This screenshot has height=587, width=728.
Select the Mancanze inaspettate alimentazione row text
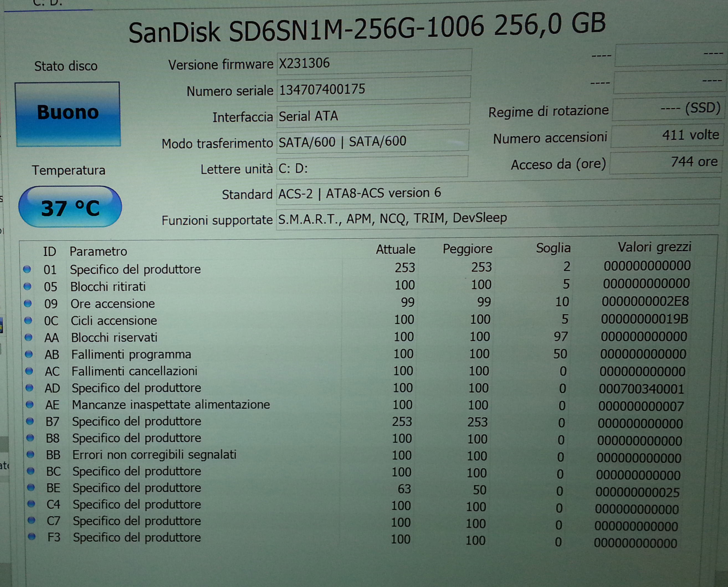(x=171, y=405)
